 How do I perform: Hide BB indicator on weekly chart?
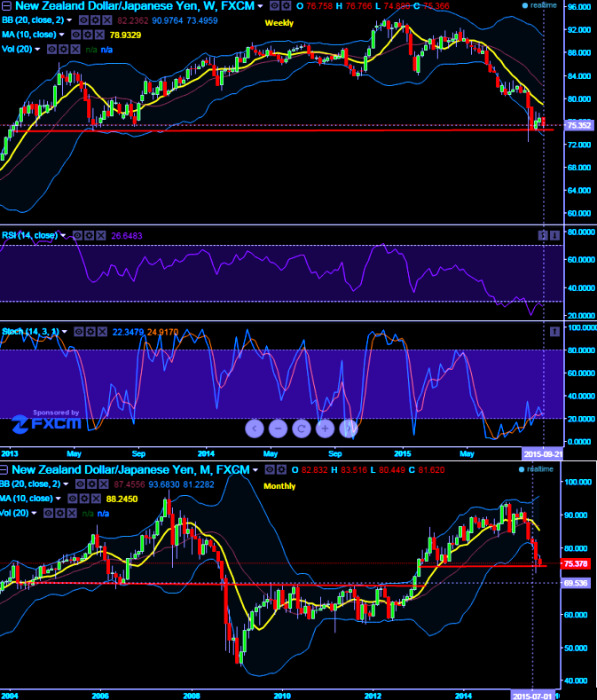click(x=83, y=20)
